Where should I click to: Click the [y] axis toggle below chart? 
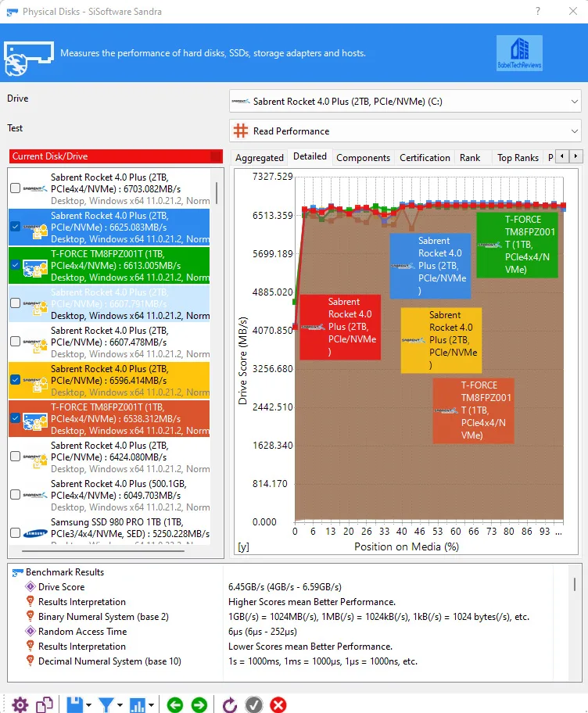point(243,546)
